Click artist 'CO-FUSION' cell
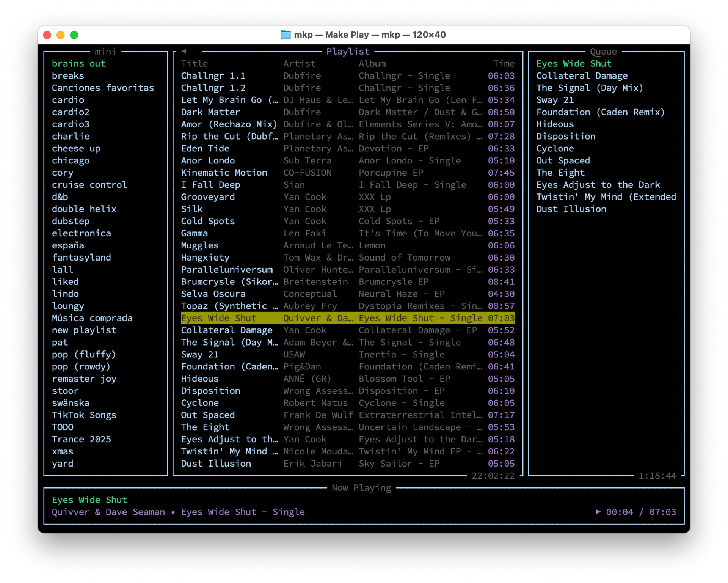The height and width of the screenshot is (583, 728). click(x=308, y=173)
